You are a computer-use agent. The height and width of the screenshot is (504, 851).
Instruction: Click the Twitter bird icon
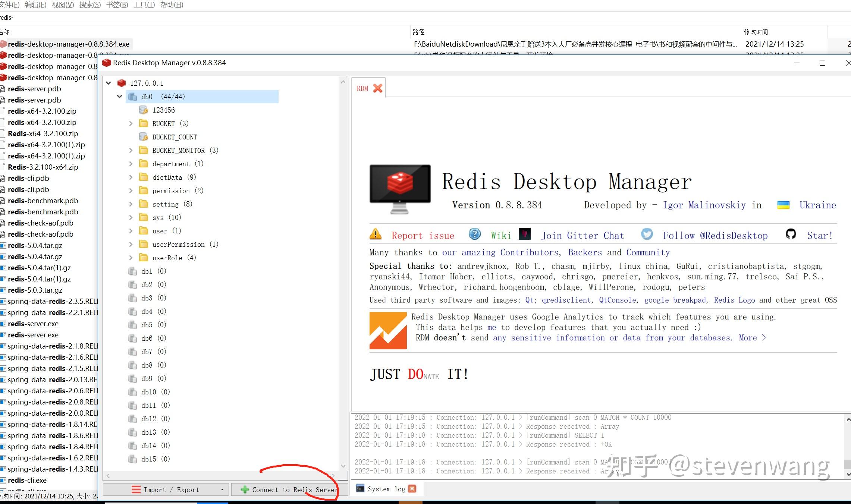[647, 234]
